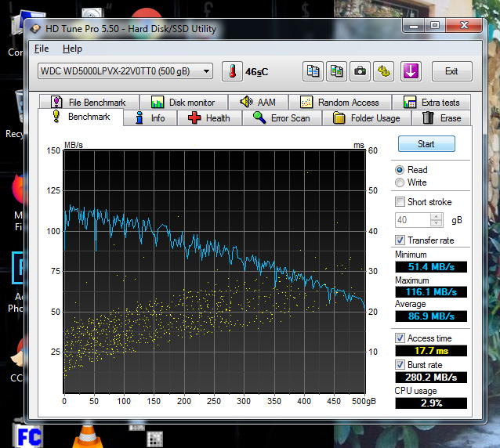
Task: Go to the Folder Usage tab
Action: click(367, 118)
